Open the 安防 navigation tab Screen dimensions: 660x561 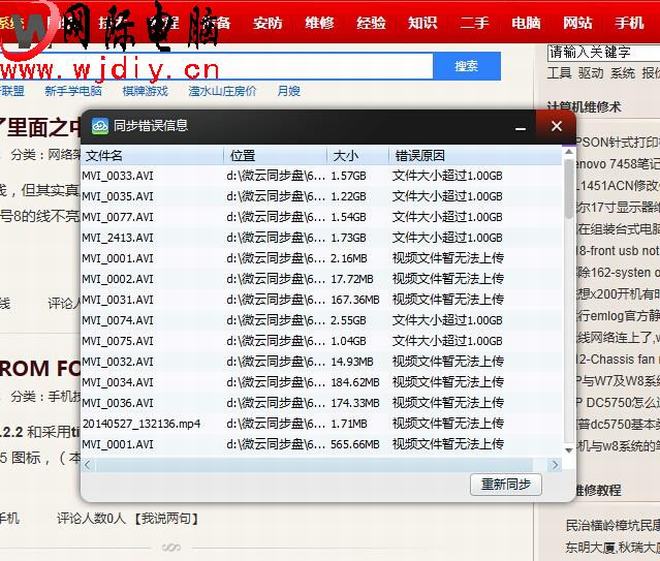[267, 22]
